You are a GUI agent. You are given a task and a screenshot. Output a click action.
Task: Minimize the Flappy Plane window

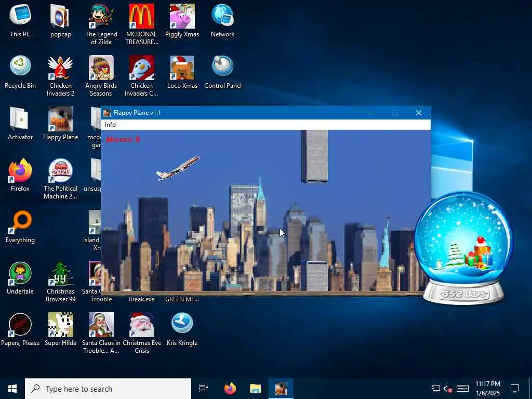click(371, 113)
